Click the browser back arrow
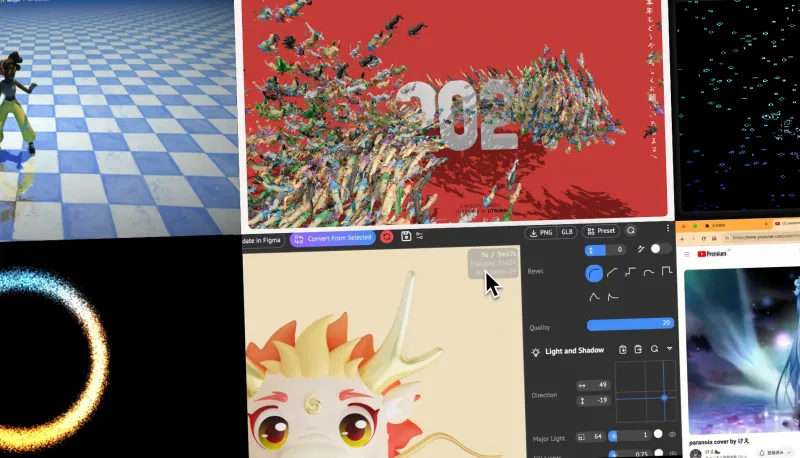 pos(683,239)
